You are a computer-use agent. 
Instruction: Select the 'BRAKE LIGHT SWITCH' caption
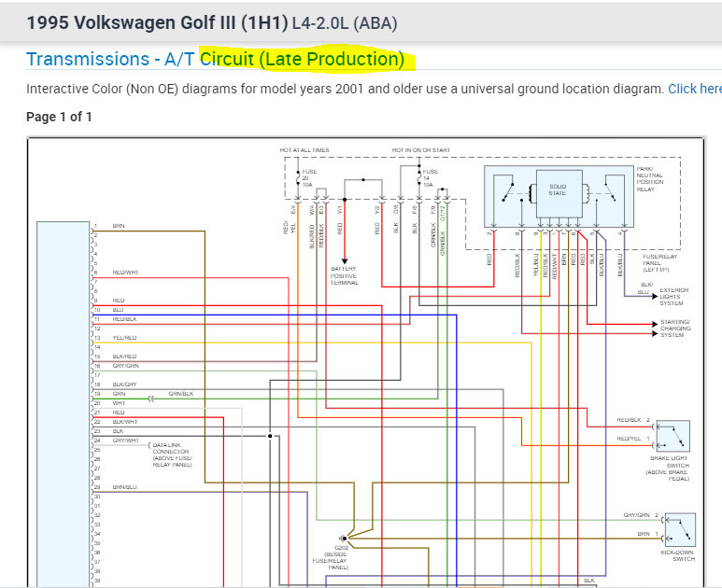667,469
